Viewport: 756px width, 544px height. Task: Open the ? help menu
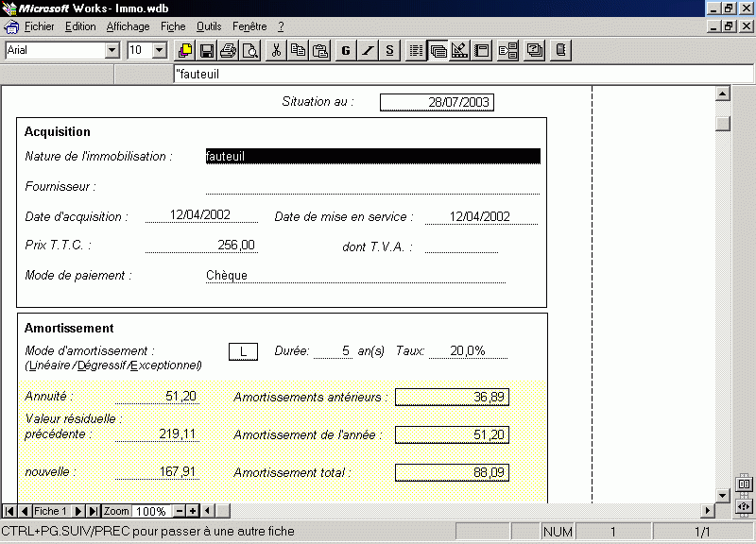point(281,27)
